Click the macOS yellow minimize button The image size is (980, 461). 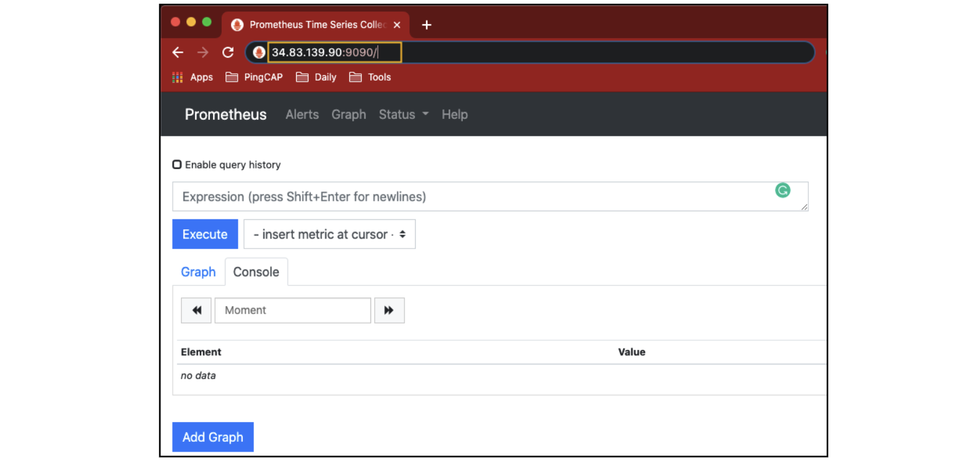[191, 22]
